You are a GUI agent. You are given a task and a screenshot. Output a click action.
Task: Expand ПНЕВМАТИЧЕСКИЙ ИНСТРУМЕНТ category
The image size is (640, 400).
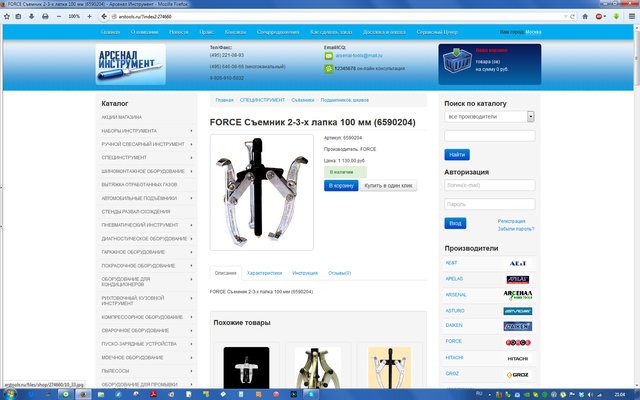[x=147, y=225]
